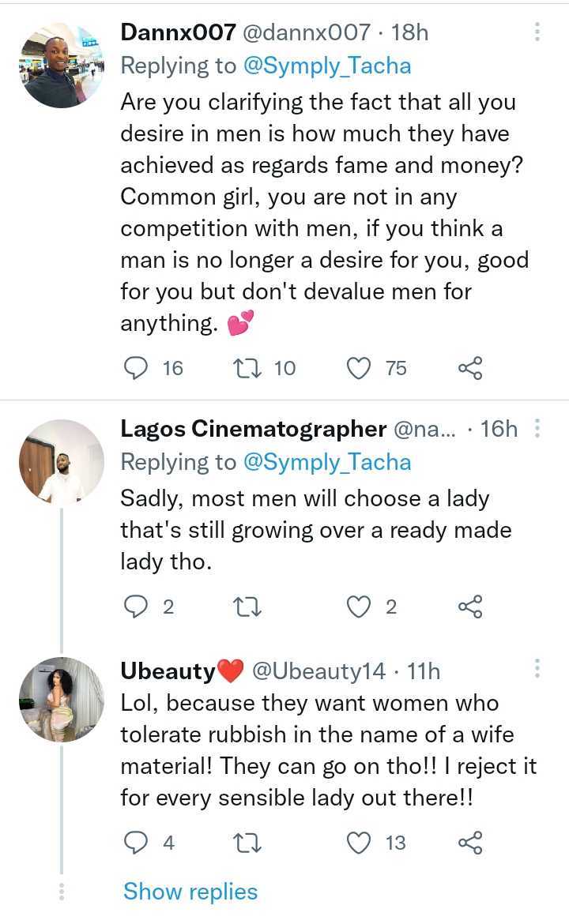Retweet Lagos Cinematographer's tweet
569x924 pixels.
249,607
